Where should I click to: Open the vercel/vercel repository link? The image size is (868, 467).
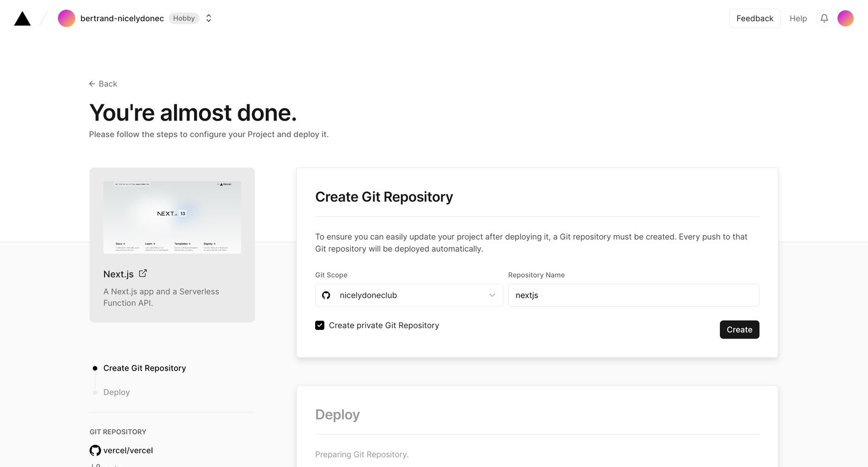(128, 450)
